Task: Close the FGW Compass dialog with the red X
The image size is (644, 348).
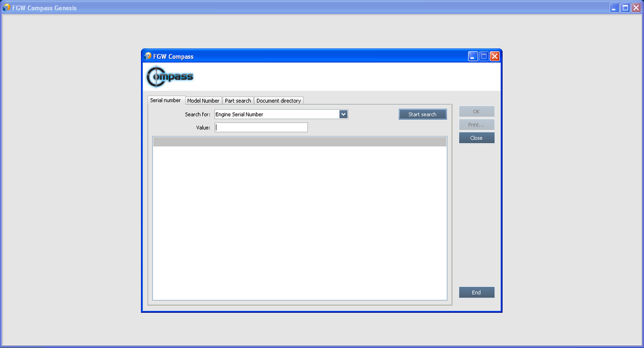Action: (x=495, y=56)
